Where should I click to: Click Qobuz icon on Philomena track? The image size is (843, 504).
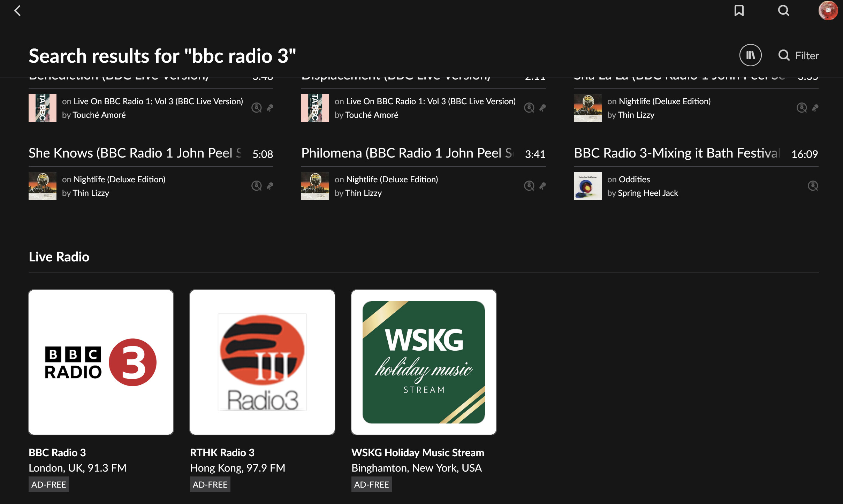point(529,186)
